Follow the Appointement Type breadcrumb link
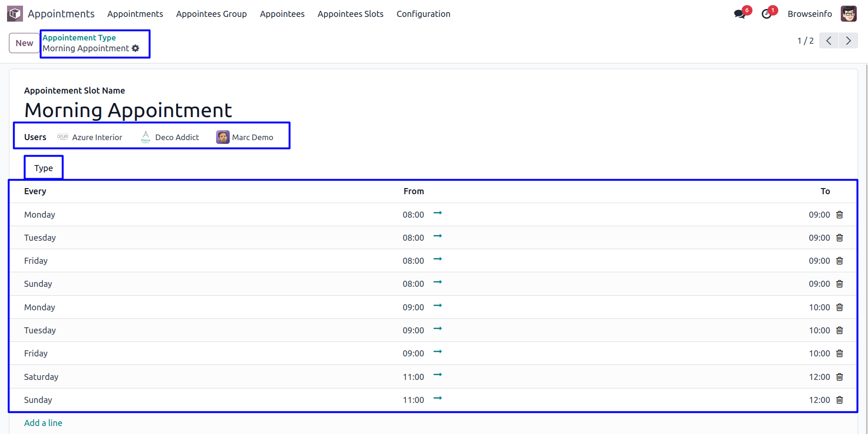Image resolution: width=868 pixels, height=434 pixels. pyautogui.click(x=79, y=38)
